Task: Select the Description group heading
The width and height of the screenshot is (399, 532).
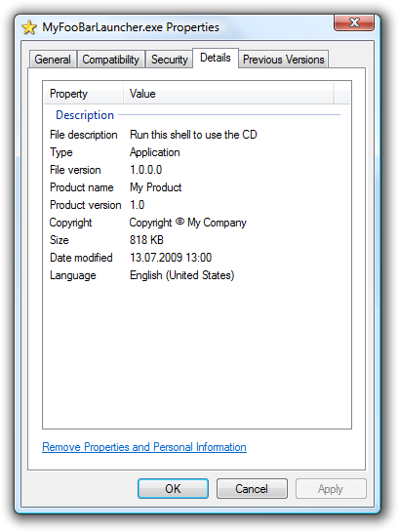Action: 85,115
